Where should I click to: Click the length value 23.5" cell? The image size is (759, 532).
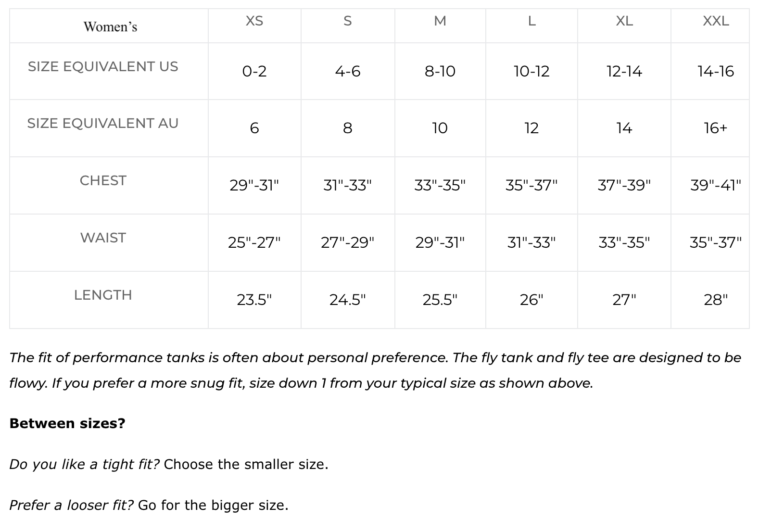[x=254, y=300]
